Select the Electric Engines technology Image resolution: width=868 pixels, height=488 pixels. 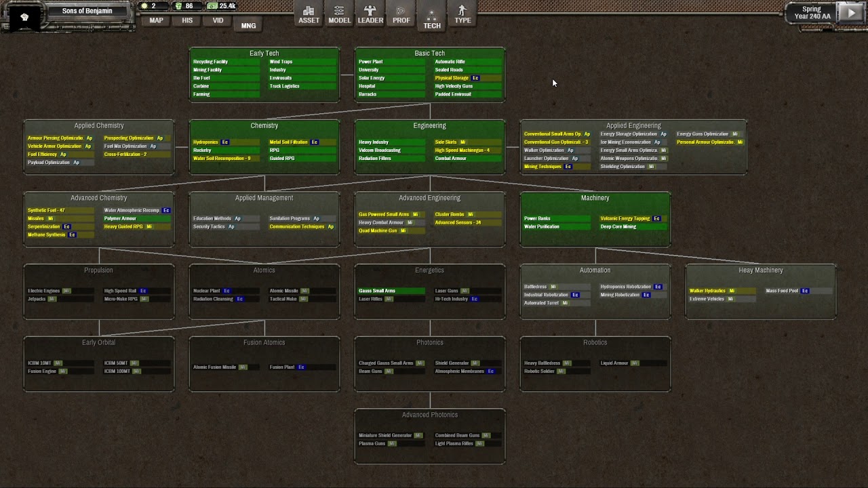pos(60,291)
